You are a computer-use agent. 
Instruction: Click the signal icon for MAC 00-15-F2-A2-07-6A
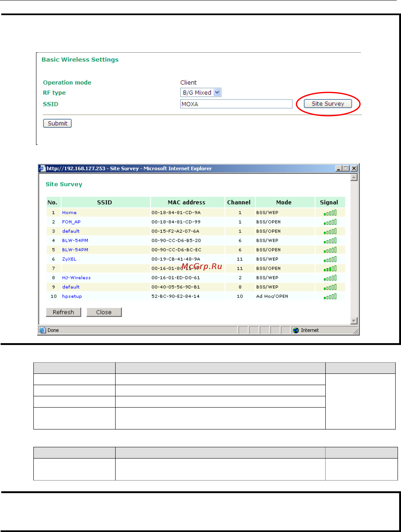pyautogui.click(x=330, y=231)
